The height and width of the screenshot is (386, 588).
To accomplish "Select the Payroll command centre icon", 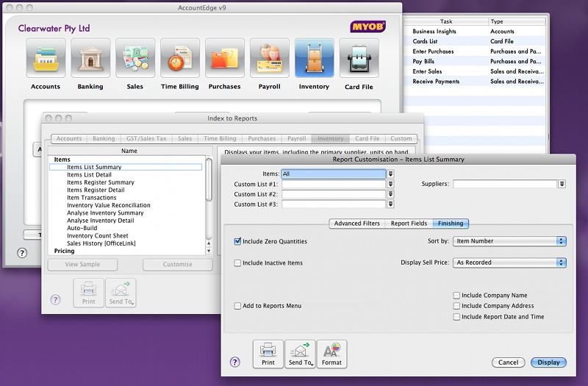I will coord(270,59).
